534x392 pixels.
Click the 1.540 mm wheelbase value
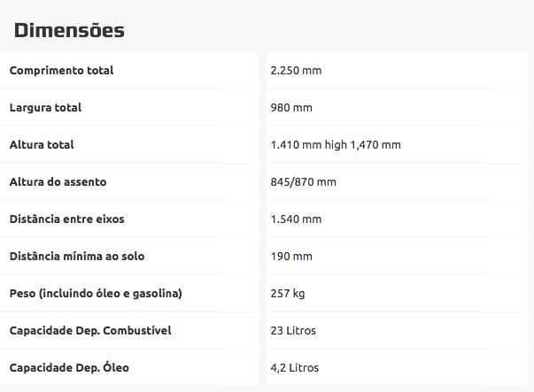tap(296, 219)
